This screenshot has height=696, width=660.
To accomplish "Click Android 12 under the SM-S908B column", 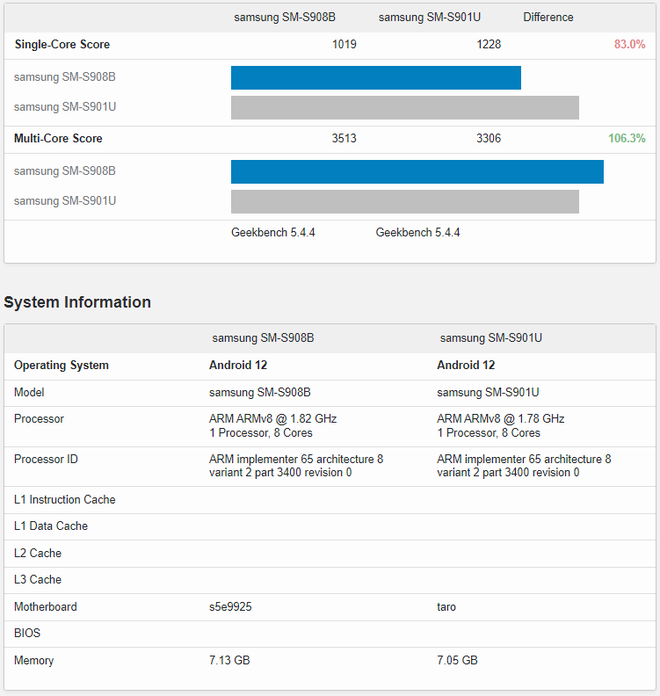I will tap(238, 365).
